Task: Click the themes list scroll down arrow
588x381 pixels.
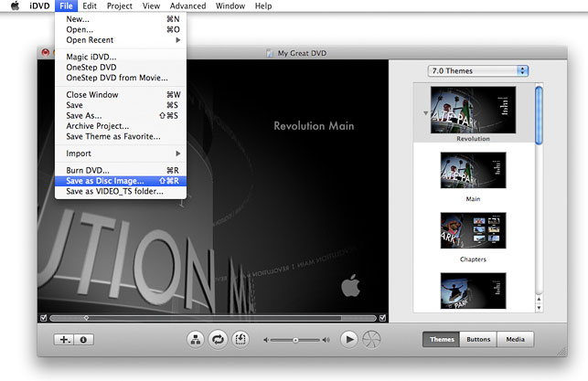Action: [x=539, y=308]
